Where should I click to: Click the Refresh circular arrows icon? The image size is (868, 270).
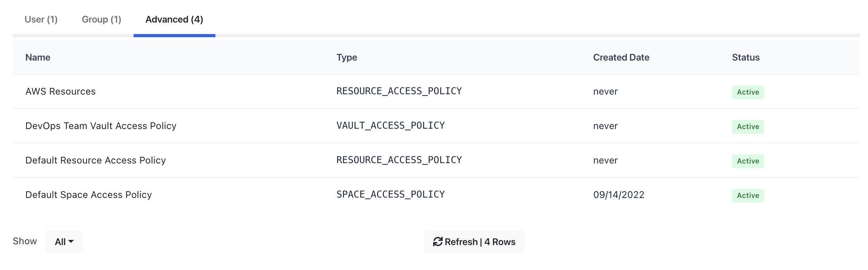pos(438,242)
